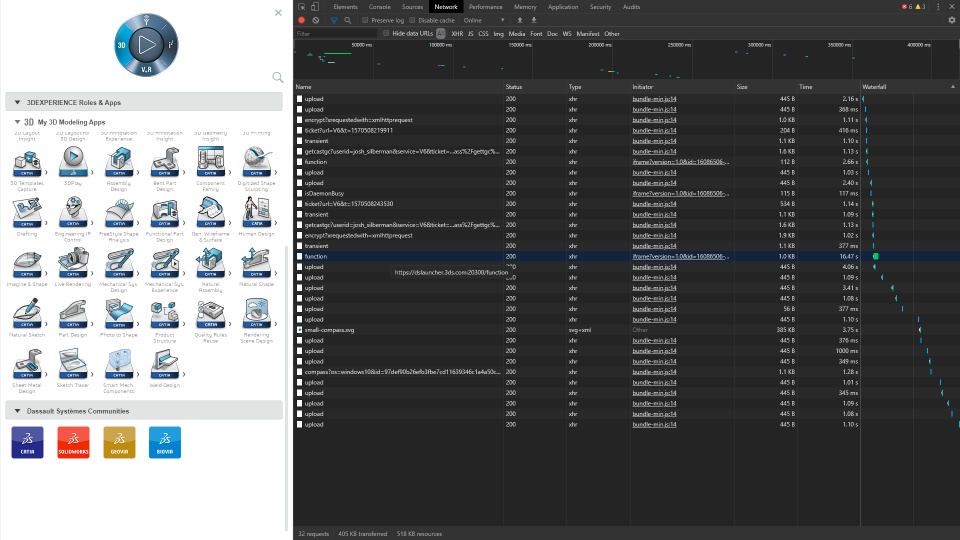Launch Digitized Shape Sculpting app
960x540 pixels.
(x=257, y=163)
